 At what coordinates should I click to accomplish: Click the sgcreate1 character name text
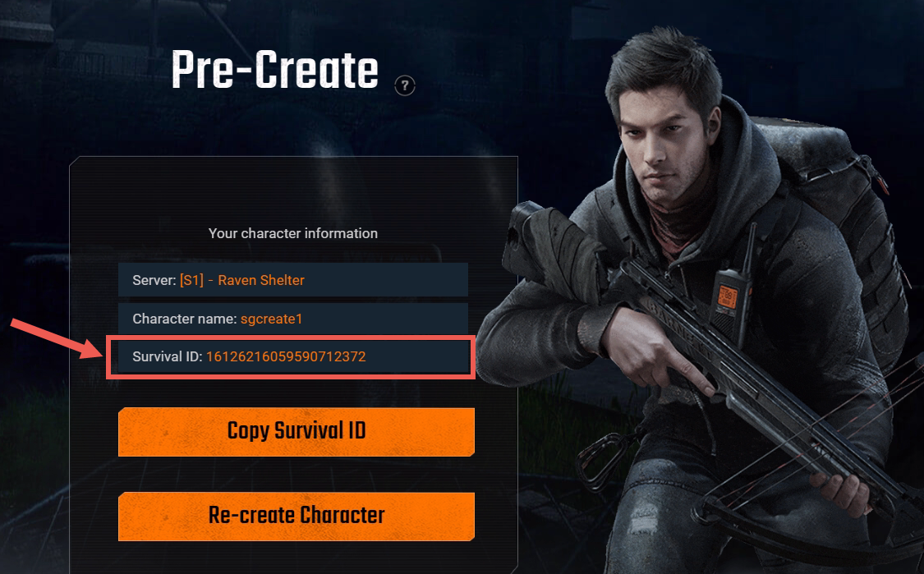(271, 319)
